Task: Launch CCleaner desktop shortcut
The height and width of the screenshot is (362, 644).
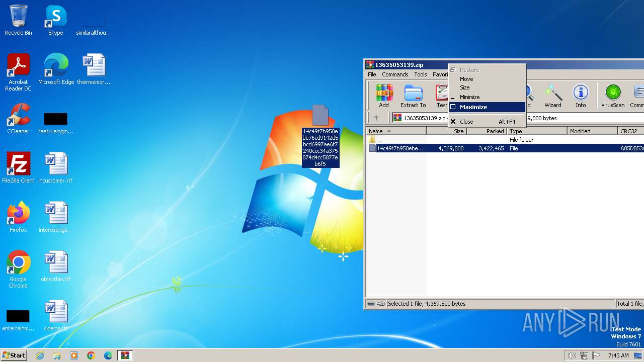Action: coord(18,119)
